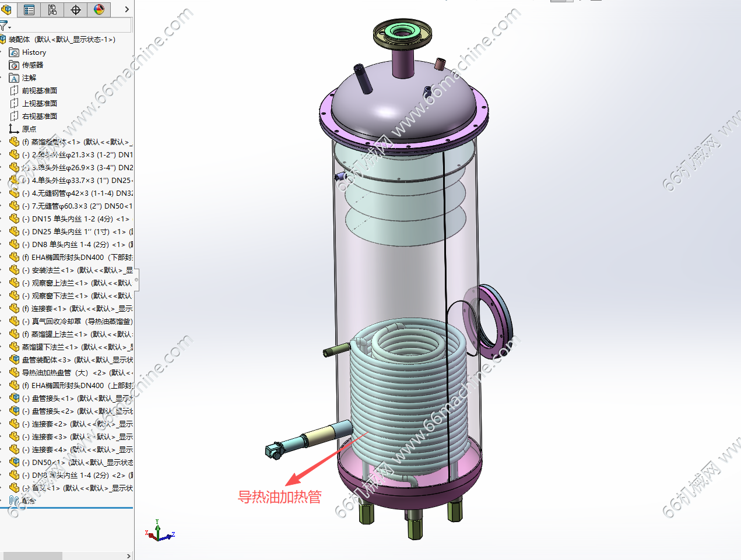Image resolution: width=741 pixels, height=560 pixels.
Task: Open the FeatureManager design tree tab
Action: [6, 9]
